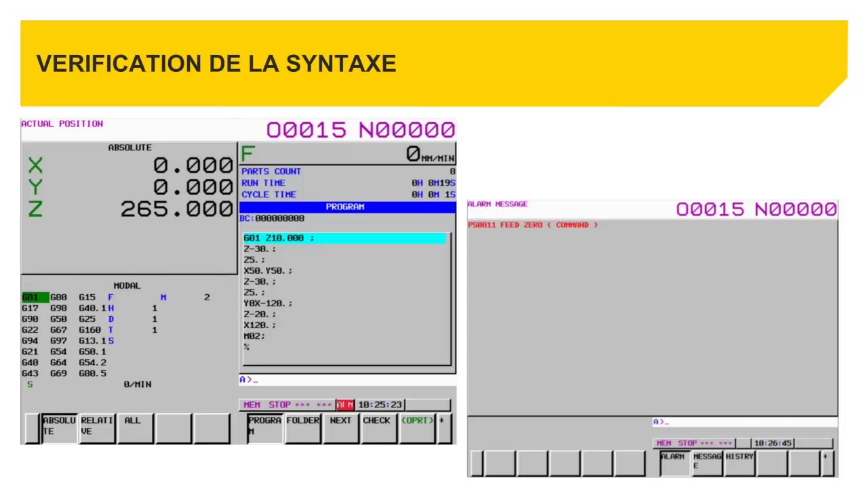Click the 10:26:45 clock in alarm screen
Viewport: 868px width, 488px height.
click(x=773, y=443)
